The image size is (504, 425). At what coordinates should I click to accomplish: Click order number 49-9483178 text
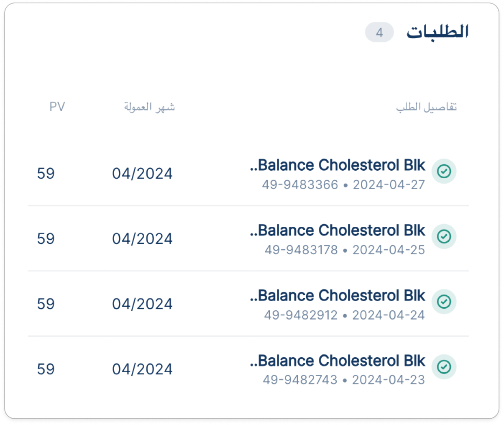point(301,250)
